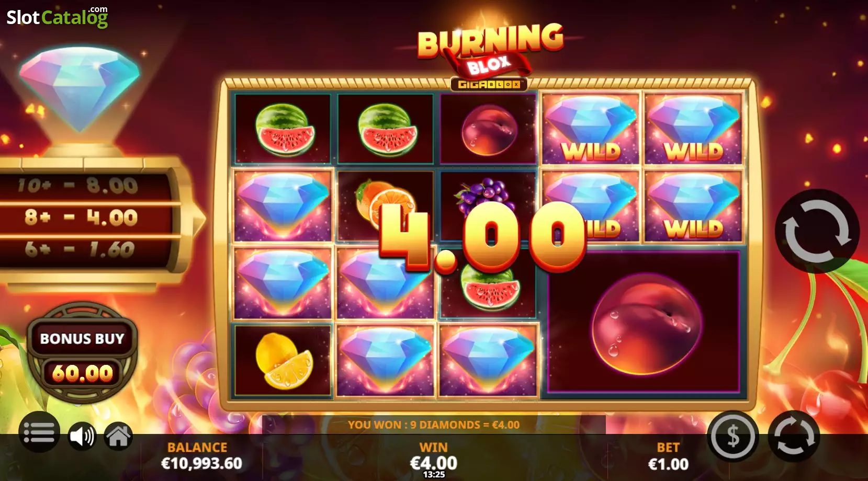Select the 8+ diamond payout row

pyautogui.click(x=81, y=217)
